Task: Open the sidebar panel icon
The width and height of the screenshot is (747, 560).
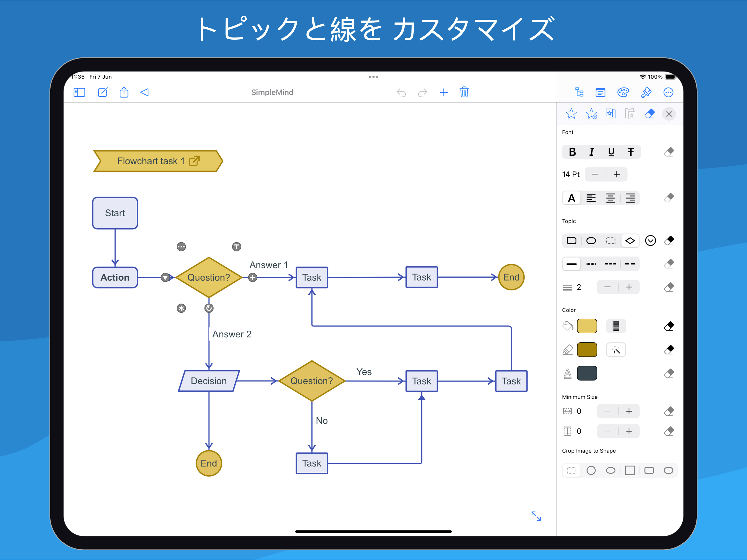Action: [79, 92]
